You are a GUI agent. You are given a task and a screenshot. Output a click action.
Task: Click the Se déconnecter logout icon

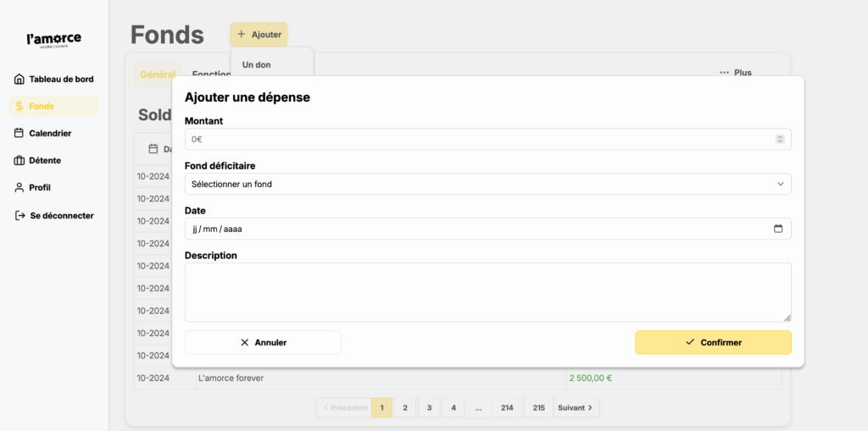tap(19, 216)
